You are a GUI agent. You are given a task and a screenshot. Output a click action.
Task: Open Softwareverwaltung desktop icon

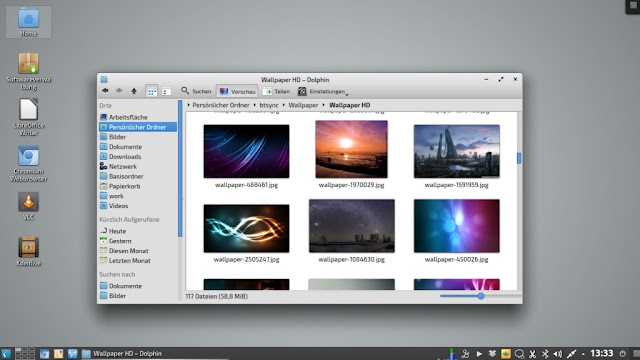coord(29,71)
